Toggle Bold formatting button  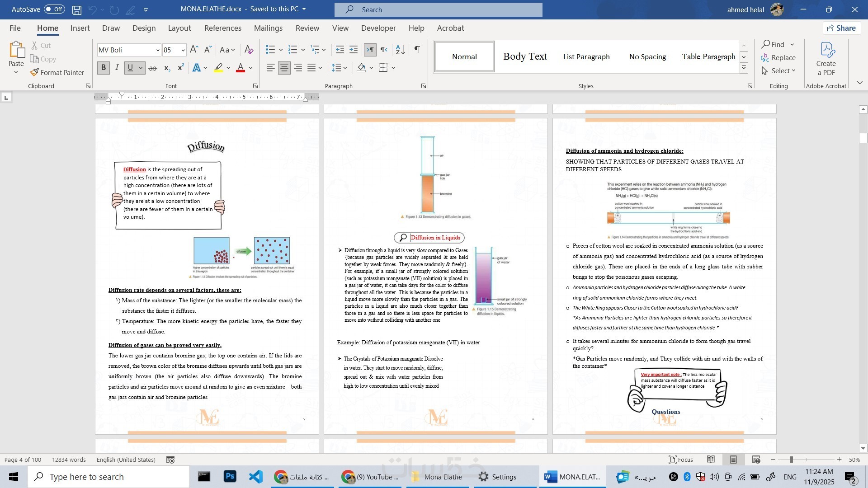(x=104, y=68)
